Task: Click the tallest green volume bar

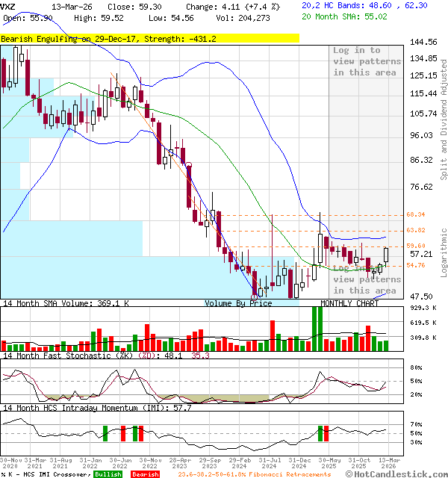Action: pyautogui.click(x=317, y=328)
